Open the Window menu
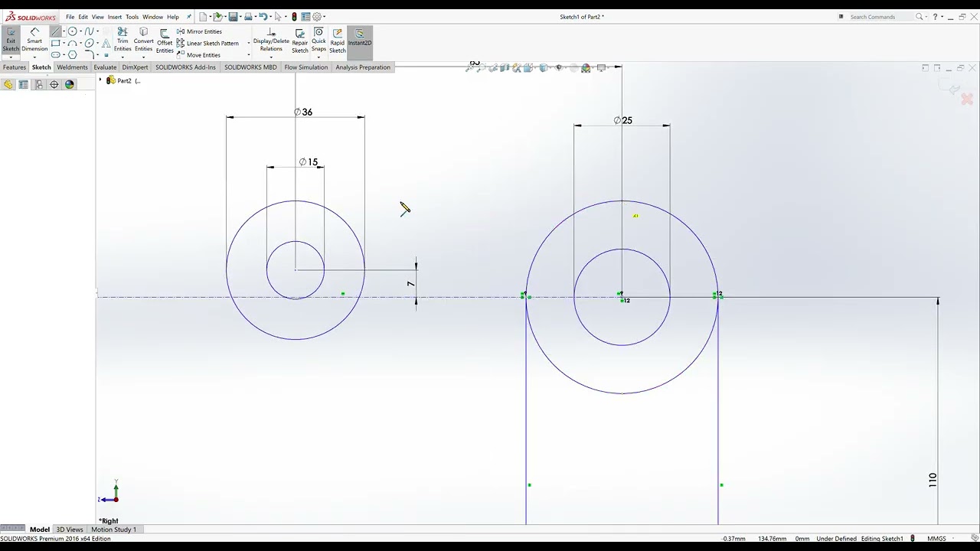 152,17
